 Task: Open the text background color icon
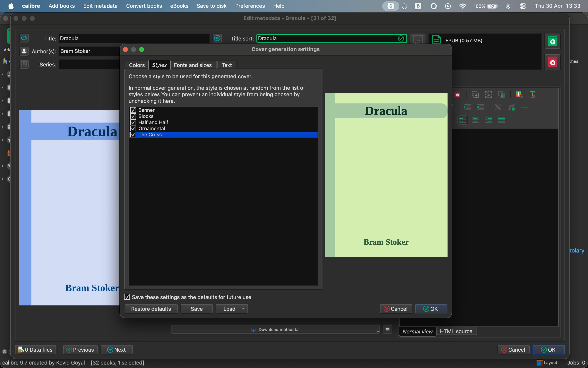pos(519,94)
